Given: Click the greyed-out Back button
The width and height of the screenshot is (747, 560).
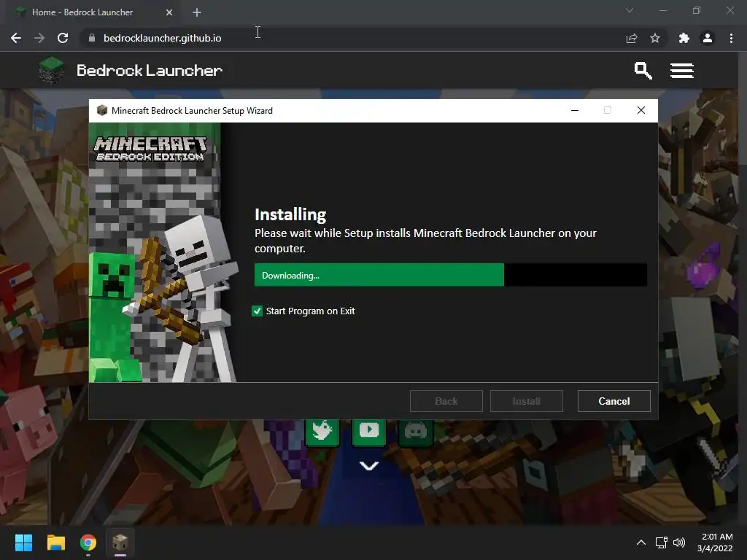Looking at the screenshot, I should click(446, 401).
